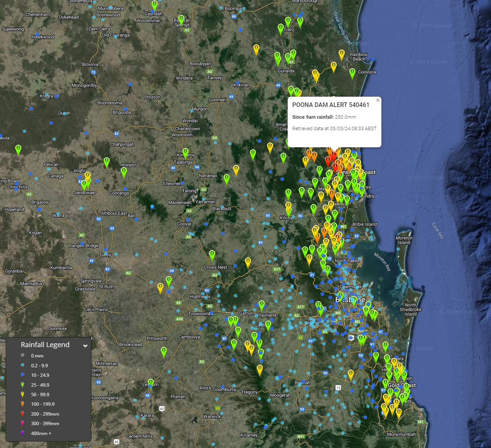Select the yellow marker above Jandowae
Viewport: 491px width, 448px height.
click(88, 177)
